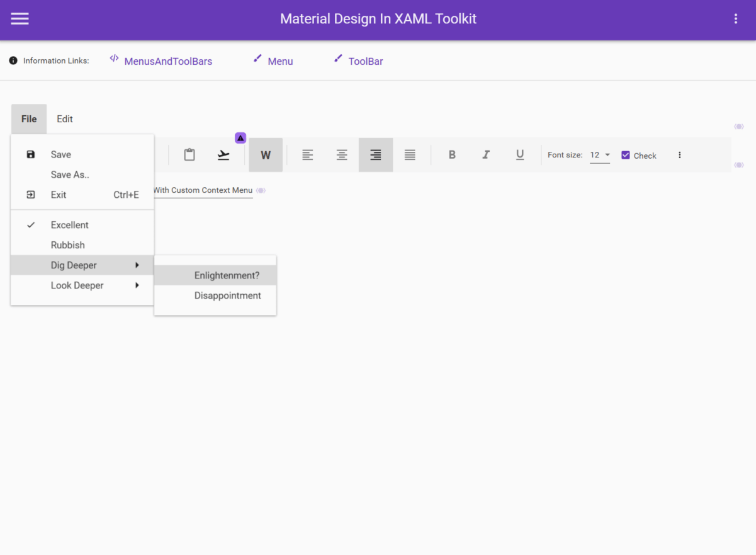Screen dimensions: 756x555
Task: Open the toolbar overflow ellipsis menu
Action: tap(679, 155)
